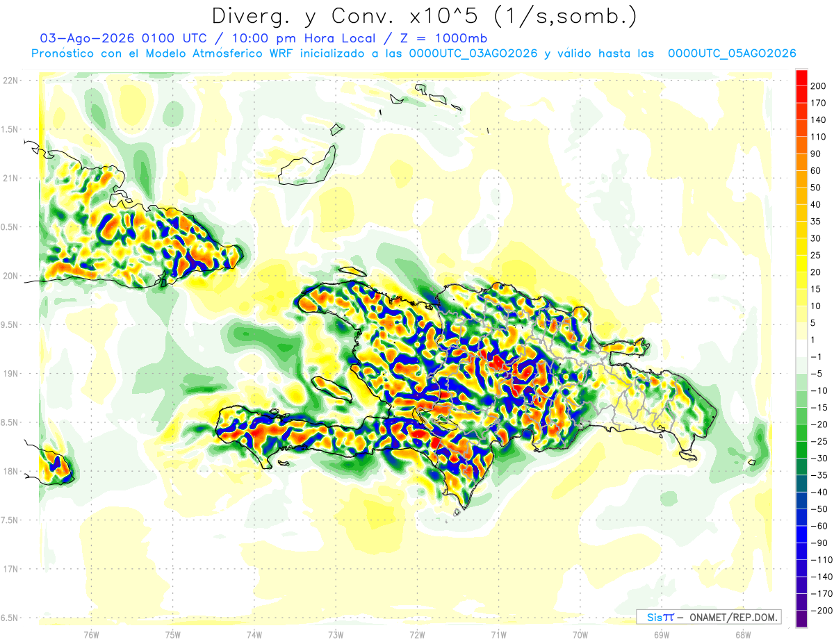Select the '0.5N' latitude label
Image resolution: width=834 pixels, height=644 pixels.
pos(10,227)
